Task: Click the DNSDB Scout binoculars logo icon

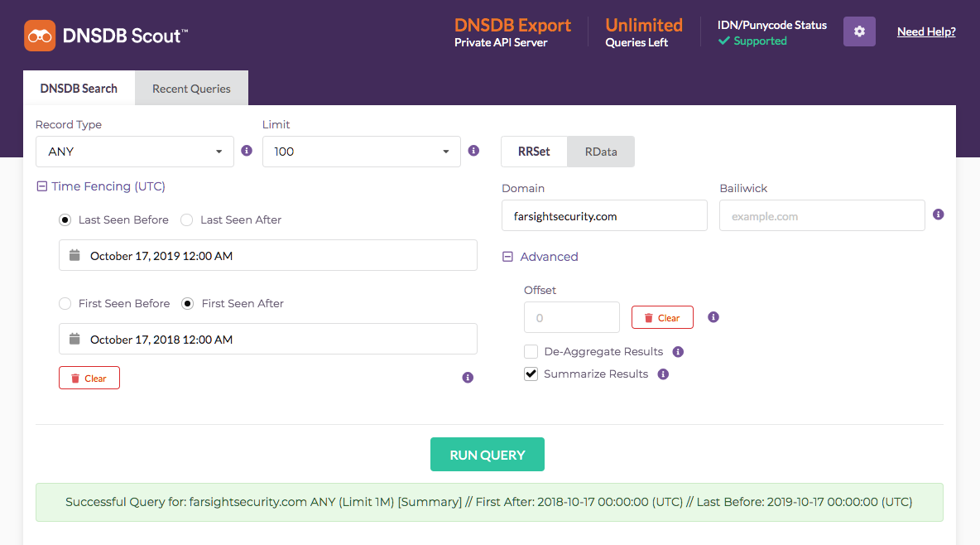Action: tap(40, 36)
